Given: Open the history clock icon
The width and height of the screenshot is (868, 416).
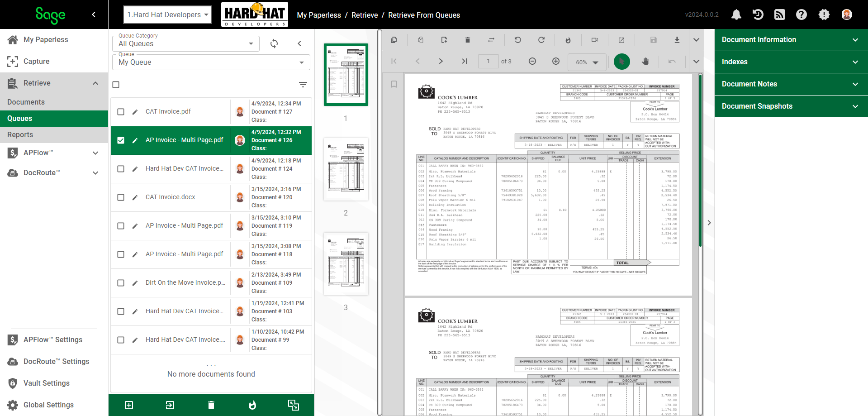Looking at the screenshot, I should pyautogui.click(x=758, y=15).
